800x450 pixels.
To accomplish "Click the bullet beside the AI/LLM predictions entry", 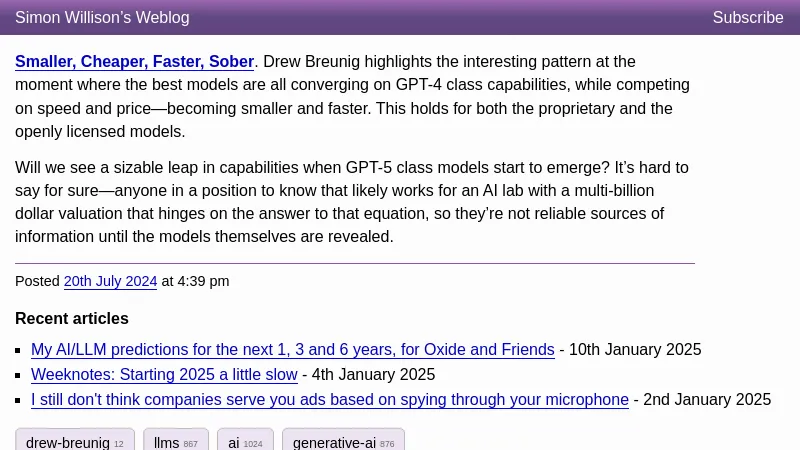I will (x=21, y=351).
